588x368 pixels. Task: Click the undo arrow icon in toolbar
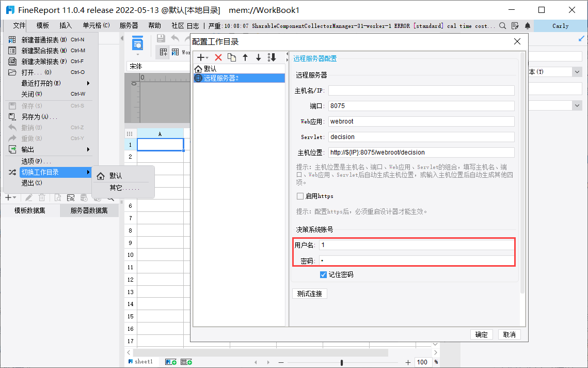point(175,38)
